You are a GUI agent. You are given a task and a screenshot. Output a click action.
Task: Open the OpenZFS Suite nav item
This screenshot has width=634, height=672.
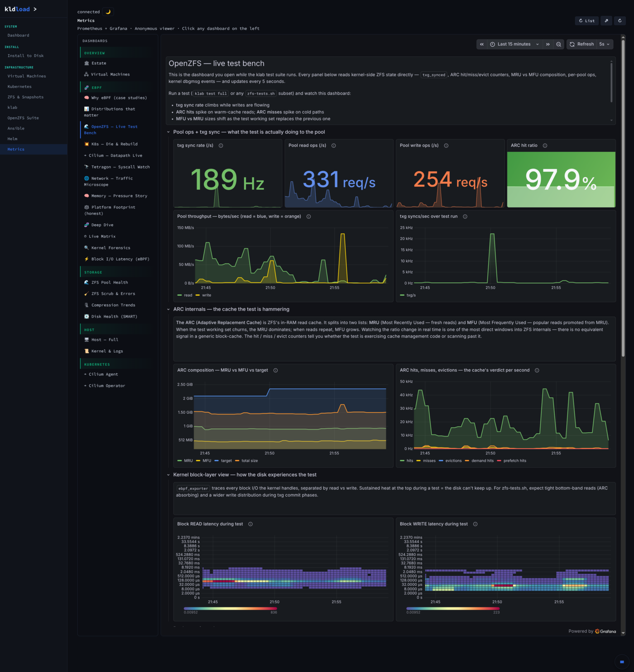(x=34, y=118)
